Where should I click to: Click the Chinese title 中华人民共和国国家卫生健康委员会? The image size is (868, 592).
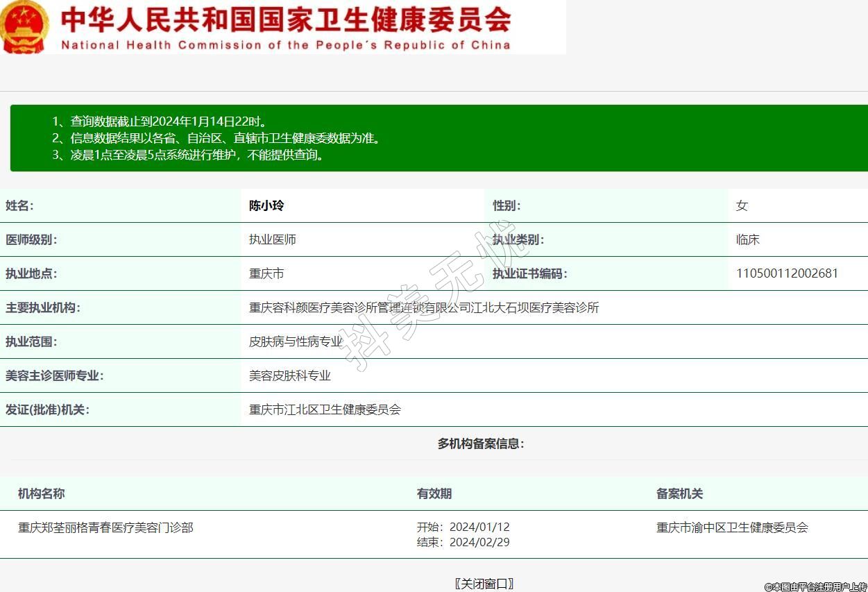pyautogui.click(x=286, y=19)
